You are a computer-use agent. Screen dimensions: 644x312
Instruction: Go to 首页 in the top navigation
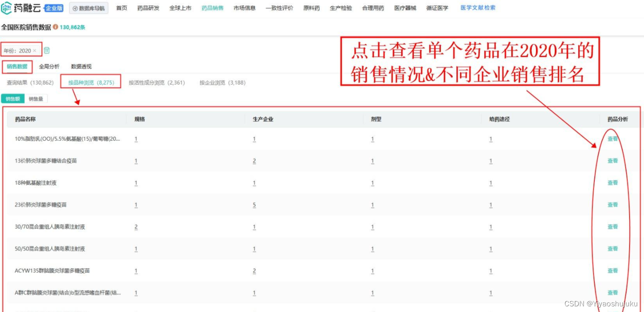coord(122,8)
